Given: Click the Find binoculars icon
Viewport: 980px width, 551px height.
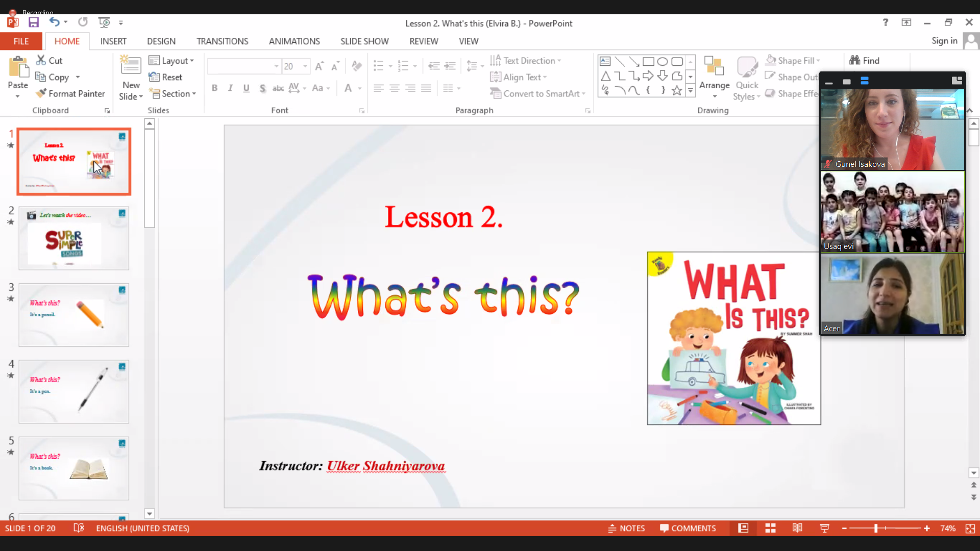Looking at the screenshot, I should click(x=855, y=60).
